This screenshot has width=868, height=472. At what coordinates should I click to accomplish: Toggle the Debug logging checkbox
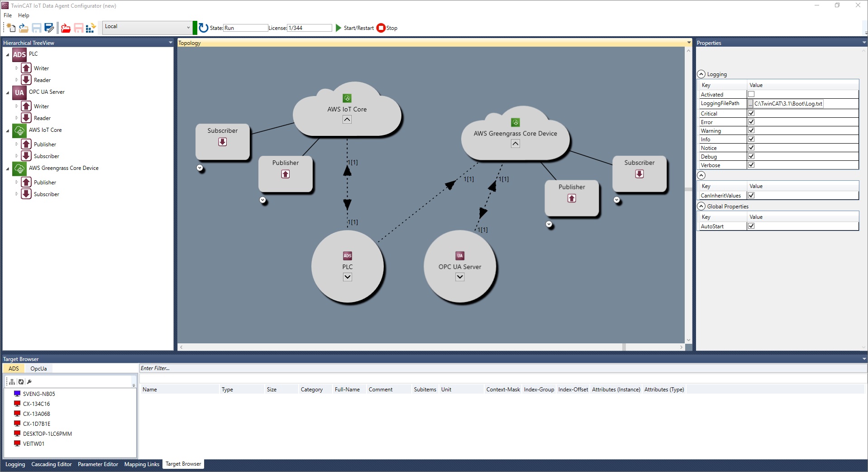(x=751, y=156)
